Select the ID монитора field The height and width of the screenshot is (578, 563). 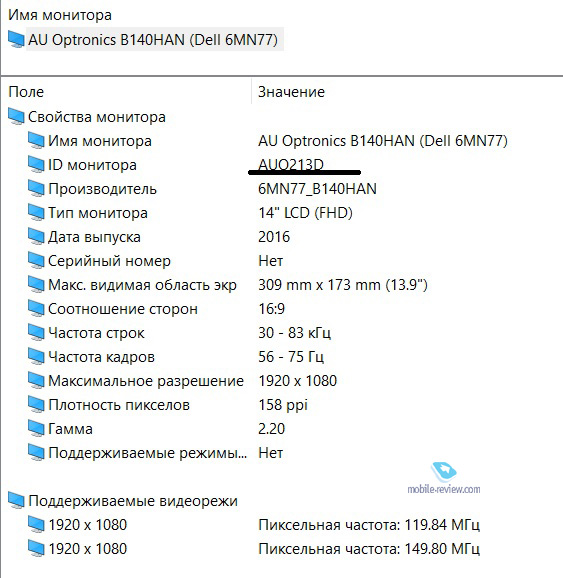coord(92,165)
